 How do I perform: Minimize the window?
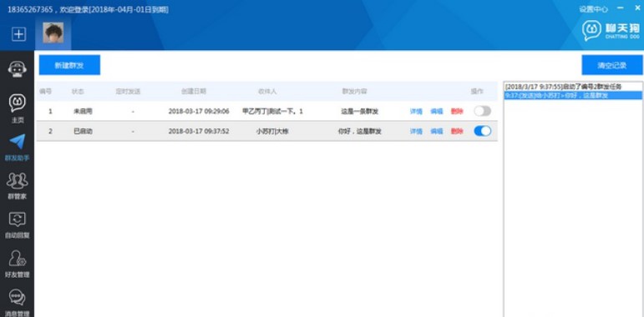620,8
